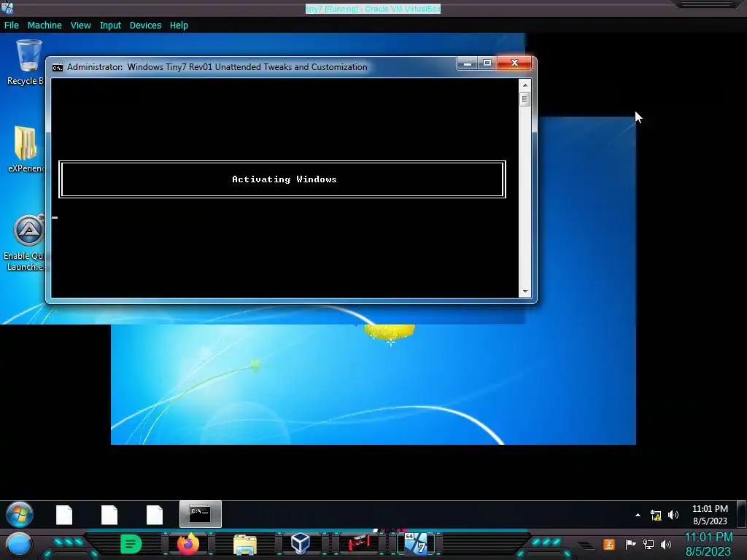The height and width of the screenshot is (560, 747).
Task: Click the guest network warning tray icon
Action: (656, 515)
